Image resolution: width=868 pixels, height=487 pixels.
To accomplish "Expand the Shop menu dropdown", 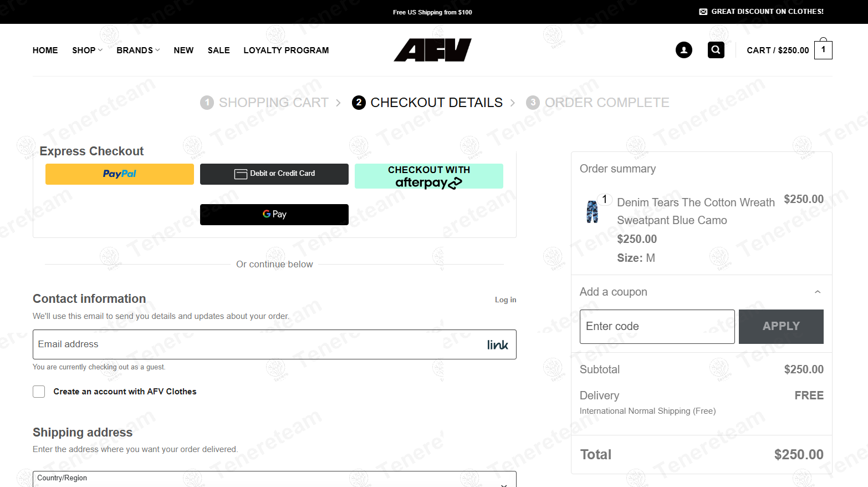I will tap(87, 50).
